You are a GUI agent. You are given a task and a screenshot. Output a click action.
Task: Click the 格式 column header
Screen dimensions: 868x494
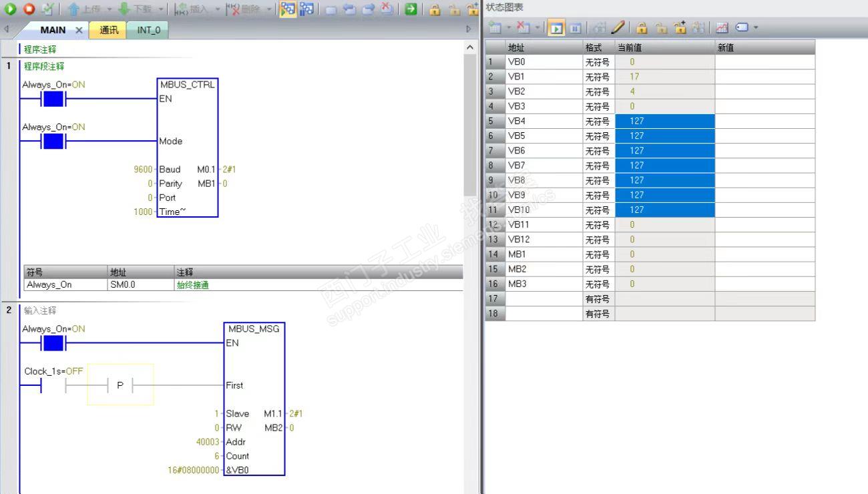tap(598, 47)
